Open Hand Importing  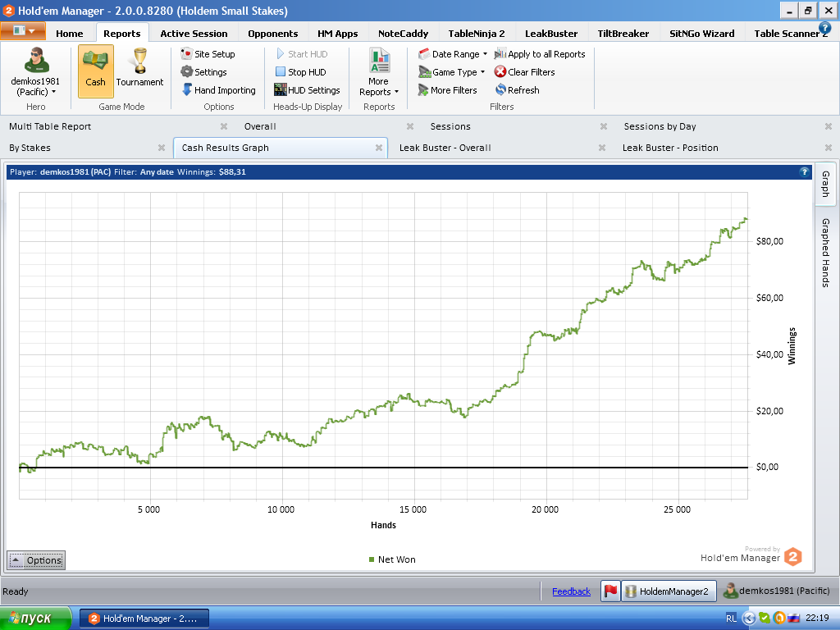218,90
